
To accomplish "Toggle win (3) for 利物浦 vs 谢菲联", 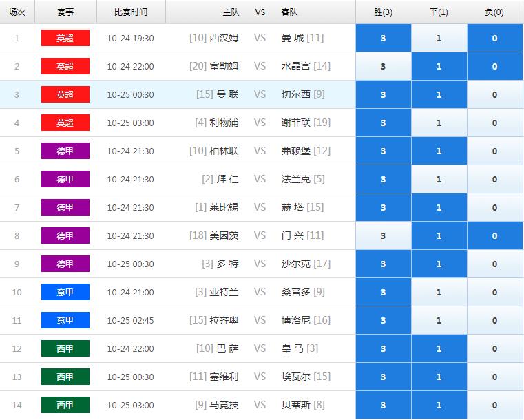I will click(384, 123).
